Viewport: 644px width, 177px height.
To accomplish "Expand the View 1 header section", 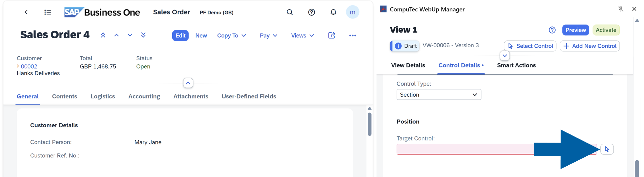I will coord(505,56).
